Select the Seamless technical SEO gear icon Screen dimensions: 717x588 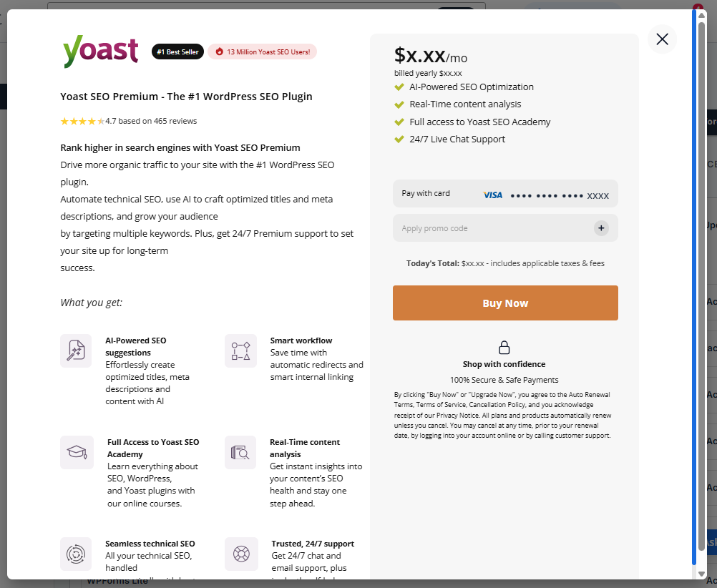coord(76,554)
